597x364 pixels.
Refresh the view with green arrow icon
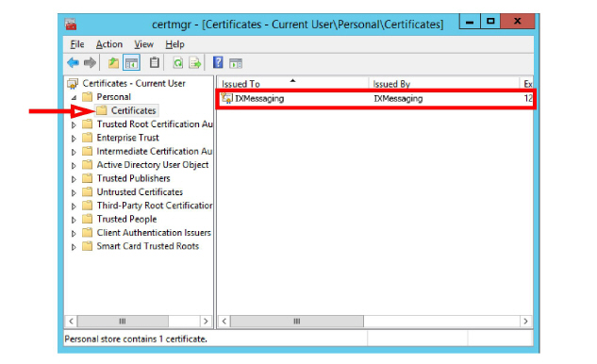pyautogui.click(x=178, y=63)
